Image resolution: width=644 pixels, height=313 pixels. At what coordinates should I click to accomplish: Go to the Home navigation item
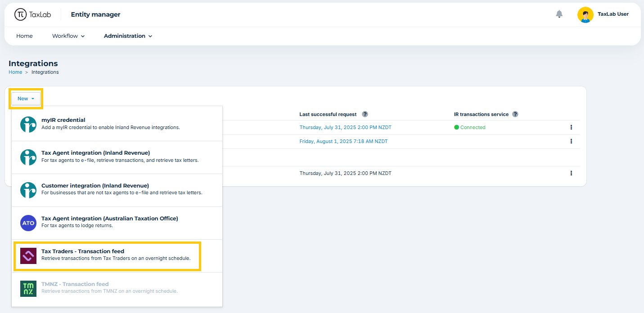[x=24, y=36]
